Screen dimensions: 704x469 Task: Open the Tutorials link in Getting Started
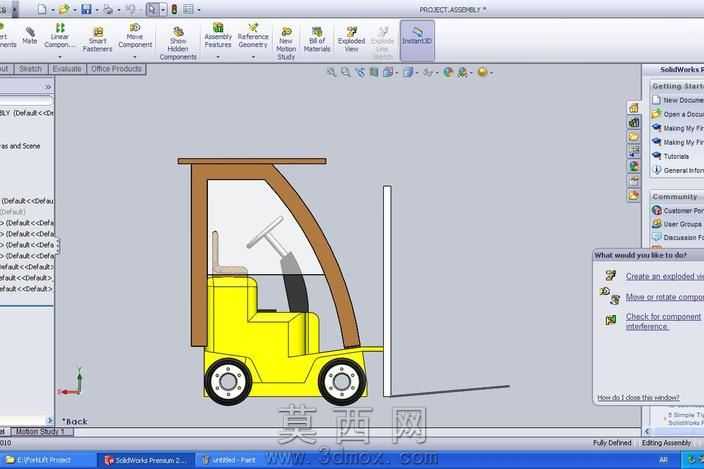(676, 156)
